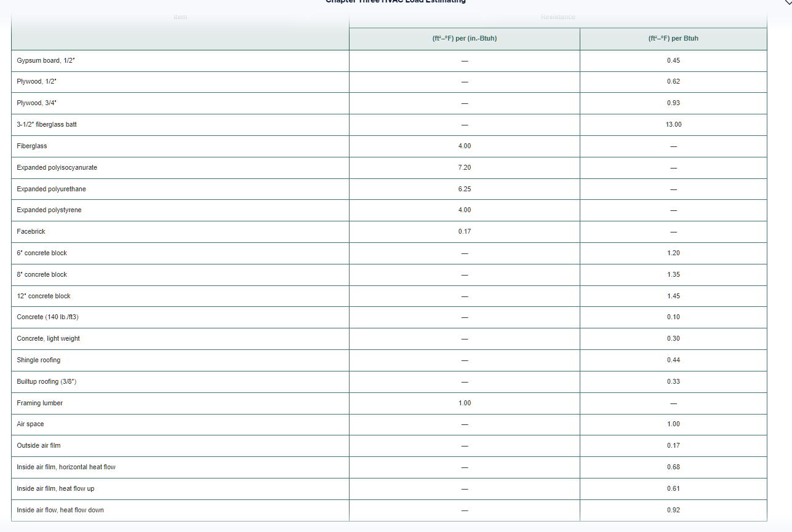Click the '(ft²–°F) per (in.-Btuh)' column header
The width and height of the screenshot is (792, 532).
(465, 39)
